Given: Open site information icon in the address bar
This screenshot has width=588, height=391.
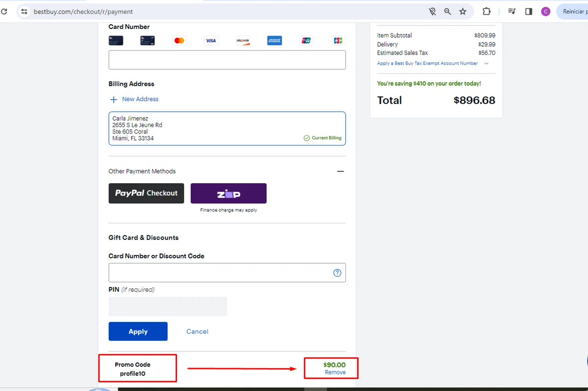Looking at the screenshot, I should pos(24,12).
